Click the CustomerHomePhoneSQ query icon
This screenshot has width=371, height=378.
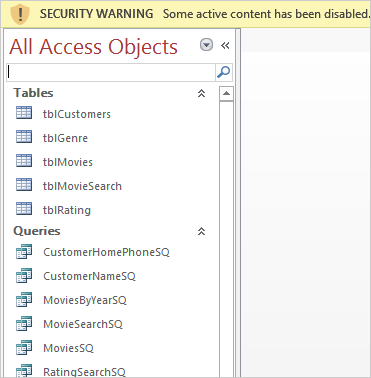coord(24,251)
